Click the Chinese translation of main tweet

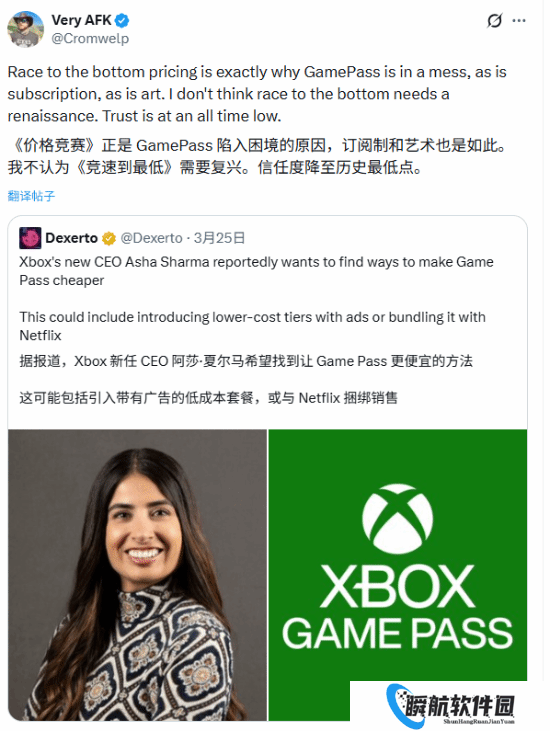click(257, 156)
